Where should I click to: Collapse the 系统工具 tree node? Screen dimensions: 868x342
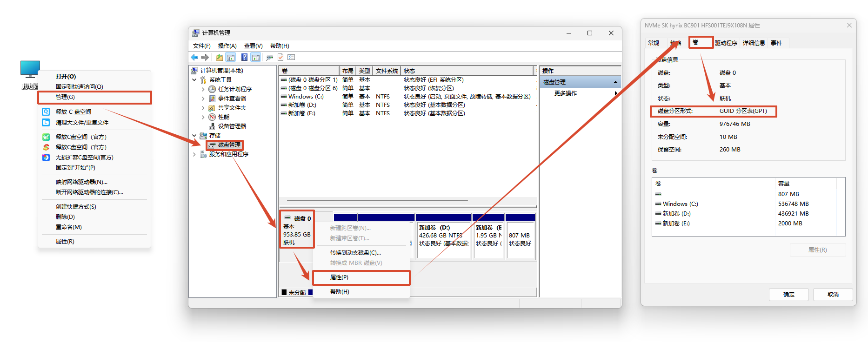pyautogui.click(x=194, y=80)
